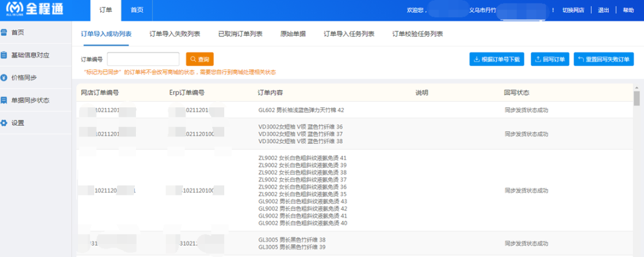Click the orange 查询 search button

200,59
